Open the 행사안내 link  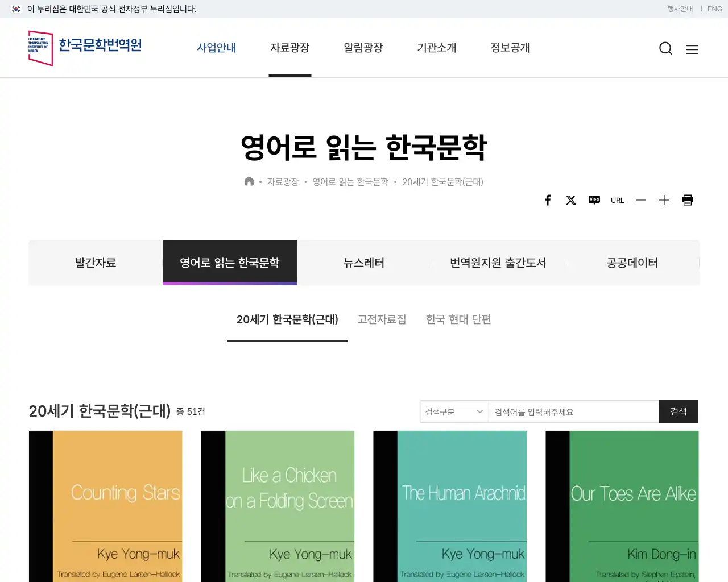[680, 9]
